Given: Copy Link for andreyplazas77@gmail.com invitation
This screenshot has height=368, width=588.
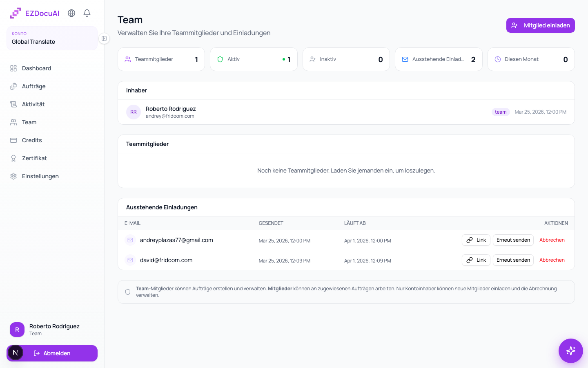Looking at the screenshot, I should click(x=476, y=240).
